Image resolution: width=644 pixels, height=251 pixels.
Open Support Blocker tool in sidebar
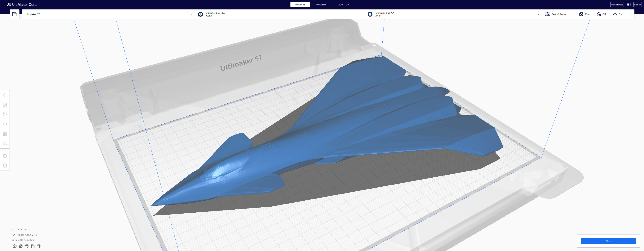coord(5,144)
